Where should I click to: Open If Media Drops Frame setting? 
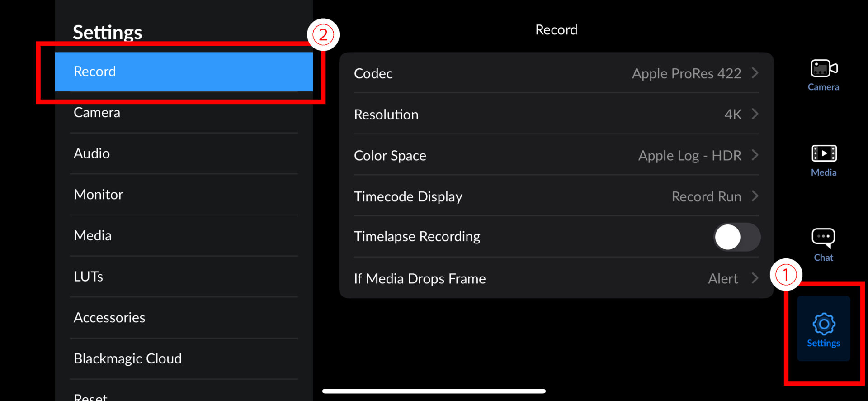pyautogui.click(x=556, y=278)
